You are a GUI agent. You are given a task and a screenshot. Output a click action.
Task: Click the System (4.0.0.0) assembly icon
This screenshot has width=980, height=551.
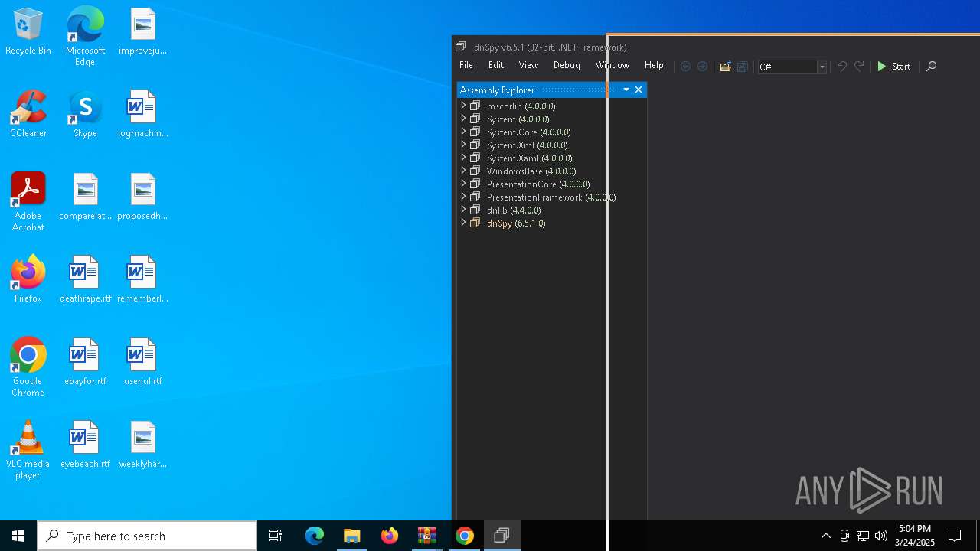(x=475, y=119)
